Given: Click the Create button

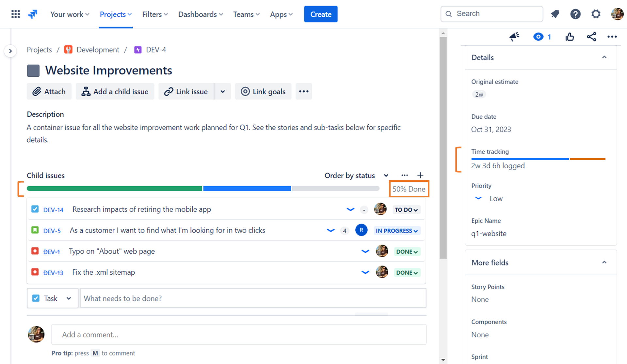Looking at the screenshot, I should [320, 14].
